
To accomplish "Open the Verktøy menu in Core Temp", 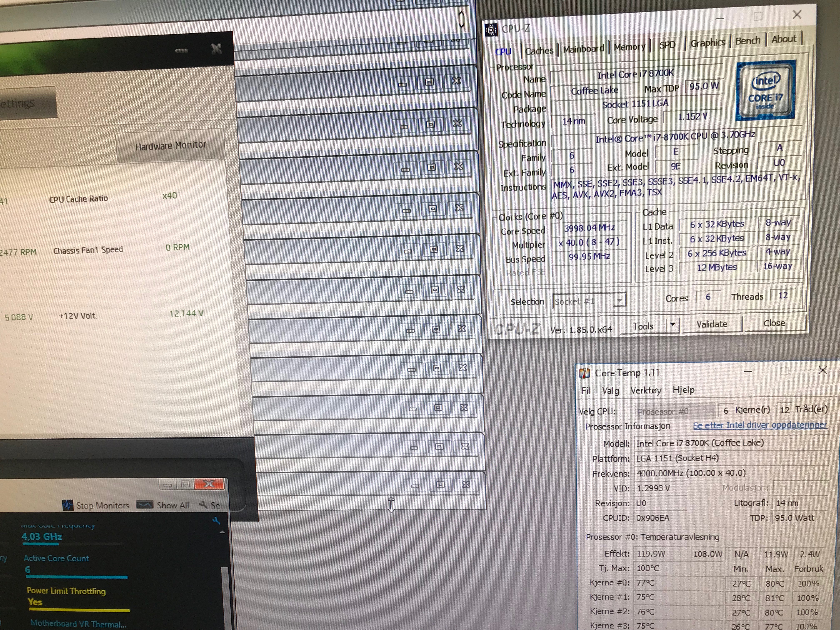I will 646,390.
